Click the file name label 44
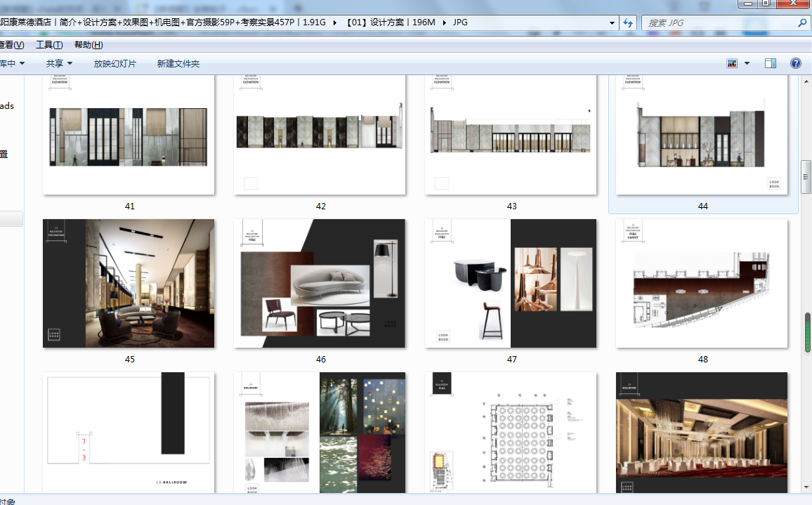This screenshot has width=812, height=505. 702,206
